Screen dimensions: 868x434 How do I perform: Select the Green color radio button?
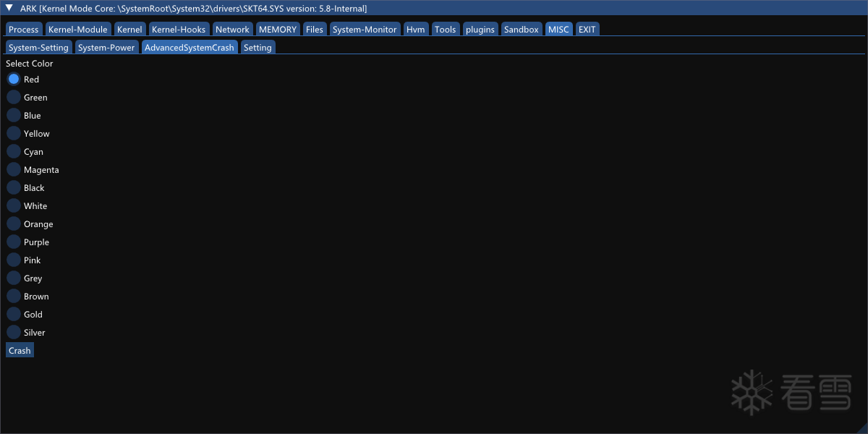tap(14, 97)
